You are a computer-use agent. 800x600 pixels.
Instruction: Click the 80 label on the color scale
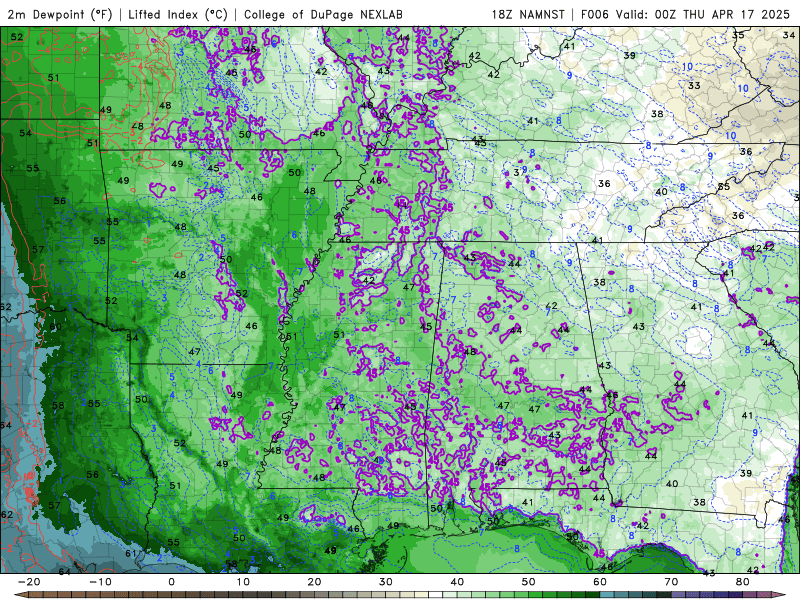pos(743,582)
